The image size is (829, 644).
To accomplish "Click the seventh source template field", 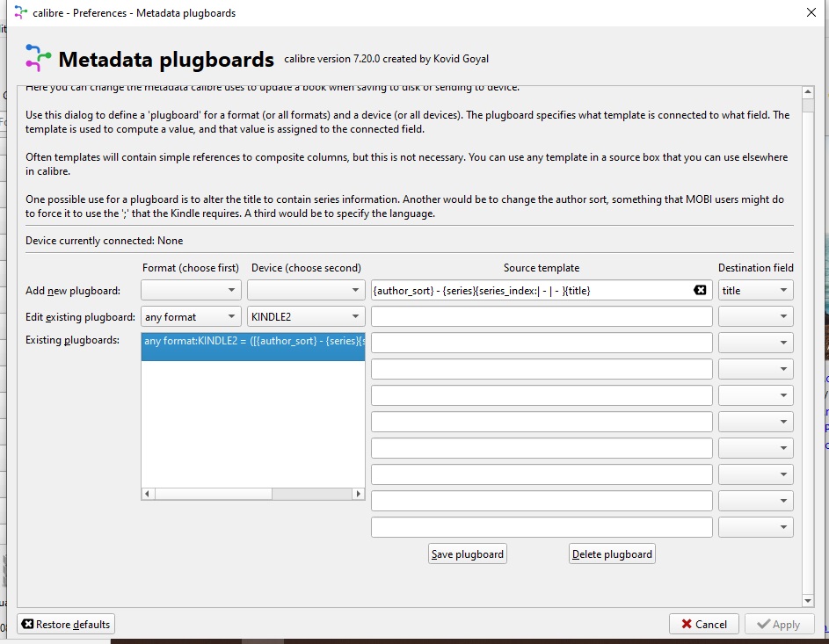I will [542, 448].
